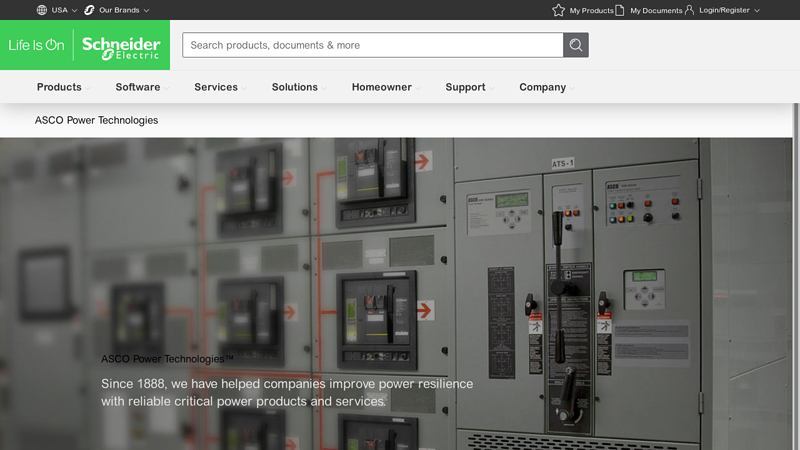
Task: Open the Solutions menu
Action: 294,87
